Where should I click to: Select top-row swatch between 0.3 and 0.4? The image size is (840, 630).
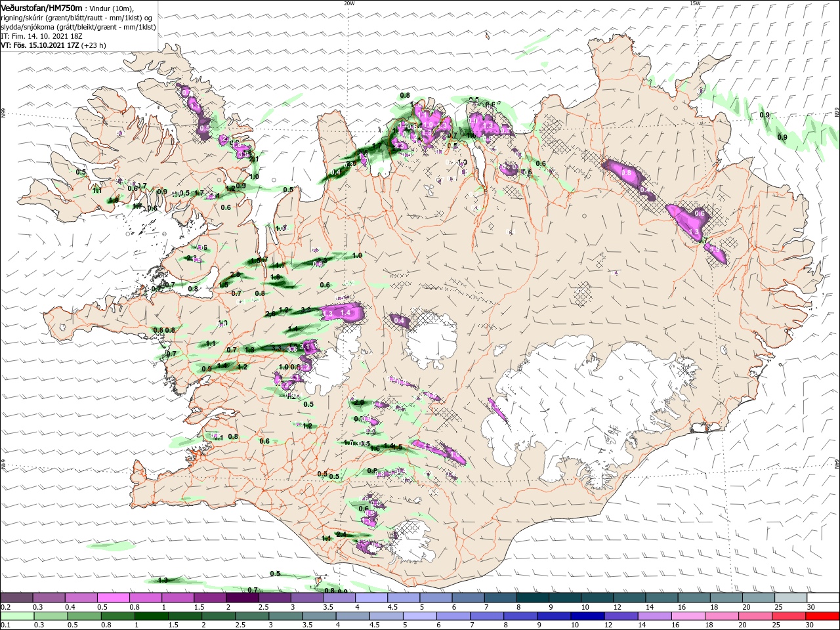(x=49, y=598)
